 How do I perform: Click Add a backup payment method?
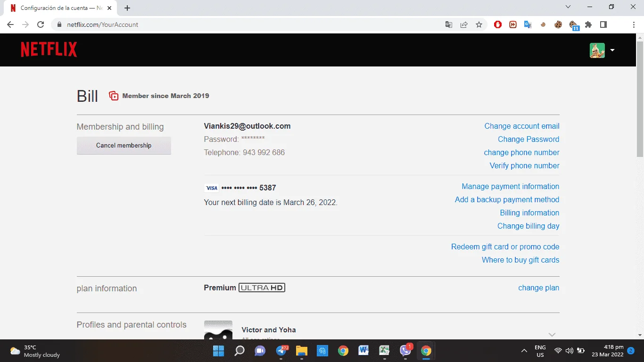point(507,200)
